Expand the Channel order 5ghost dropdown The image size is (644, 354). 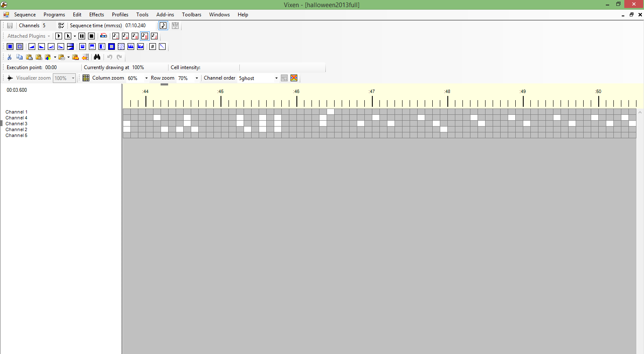[x=276, y=78]
